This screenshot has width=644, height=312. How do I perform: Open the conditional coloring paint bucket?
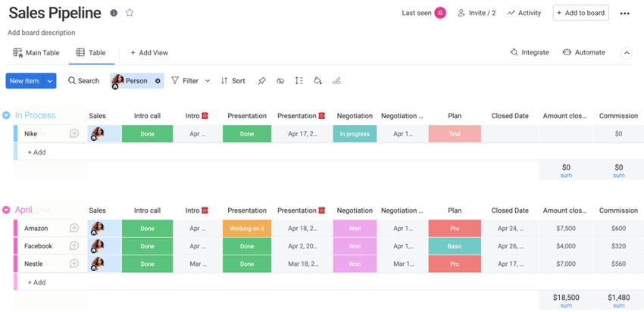[317, 81]
